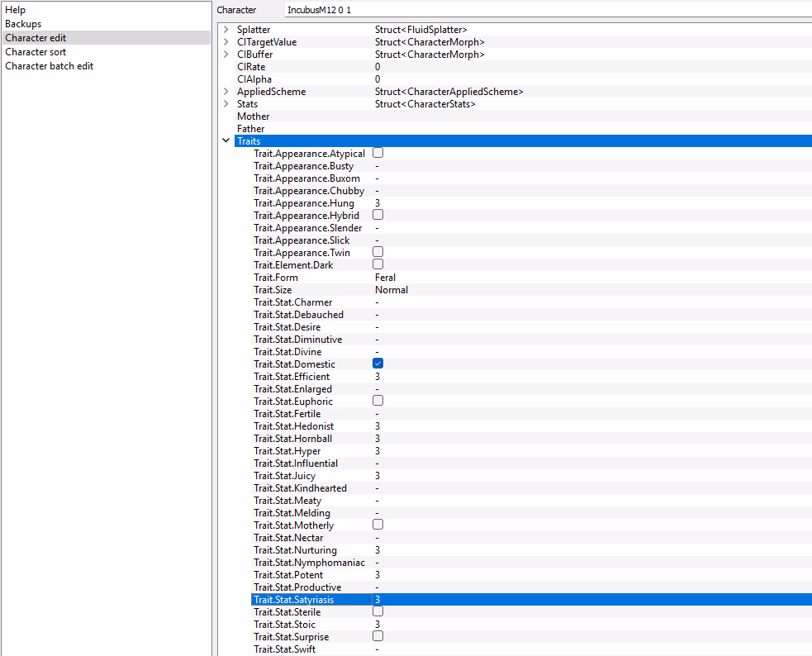Select the Trait.Size value Normal
Viewport: 812px width, 656px height.
pyautogui.click(x=391, y=290)
